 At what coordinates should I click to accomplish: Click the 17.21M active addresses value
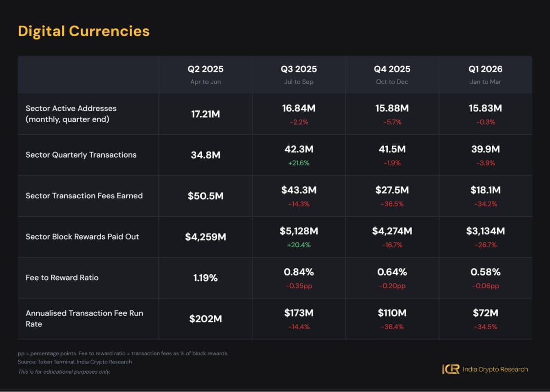pos(205,114)
